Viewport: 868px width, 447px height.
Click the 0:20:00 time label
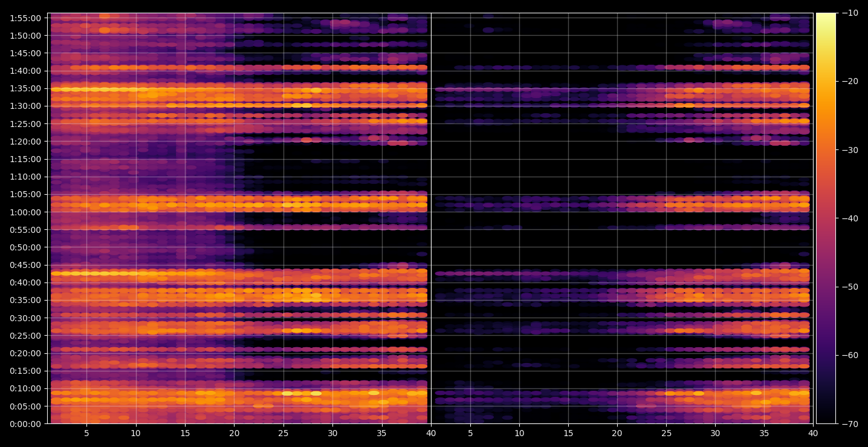point(26,353)
